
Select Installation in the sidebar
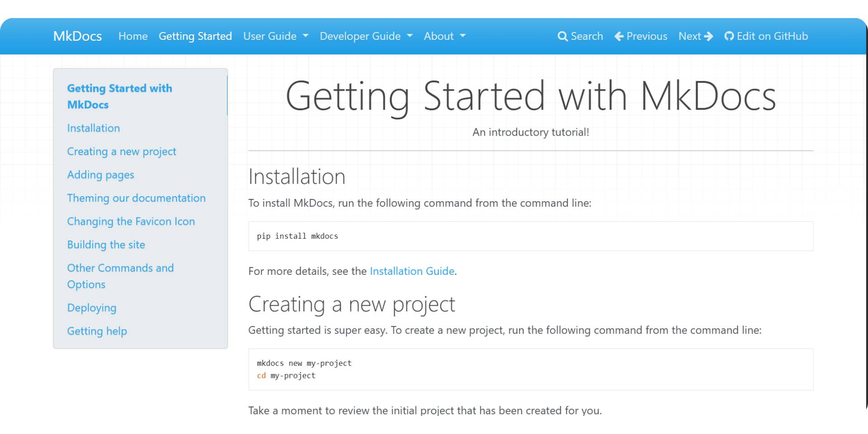[93, 128]
